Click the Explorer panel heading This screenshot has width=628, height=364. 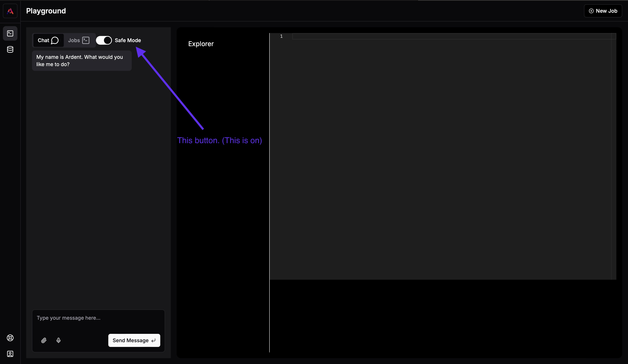coord(201,44)
